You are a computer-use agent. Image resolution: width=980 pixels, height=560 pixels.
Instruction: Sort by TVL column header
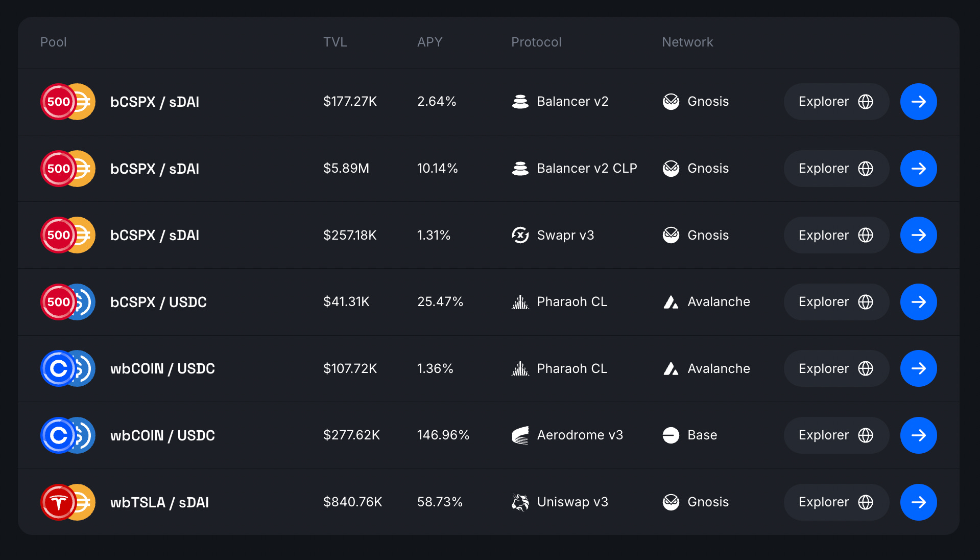tap(335, 42)
